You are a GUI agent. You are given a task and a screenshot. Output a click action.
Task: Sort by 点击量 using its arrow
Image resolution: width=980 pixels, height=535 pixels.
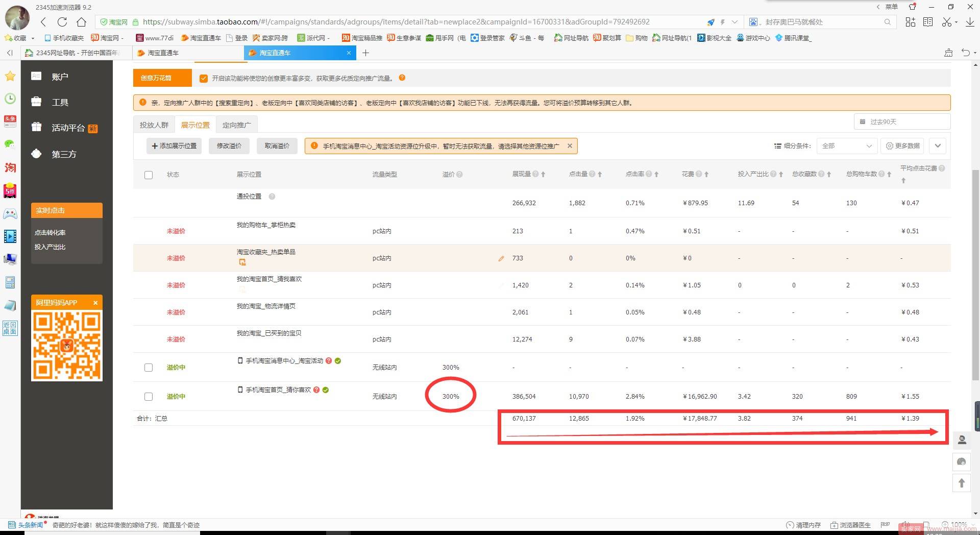point(600,175)
